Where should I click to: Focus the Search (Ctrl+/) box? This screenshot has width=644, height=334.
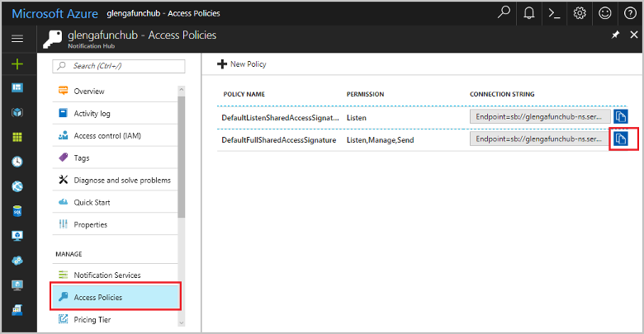tap(119, 66)
